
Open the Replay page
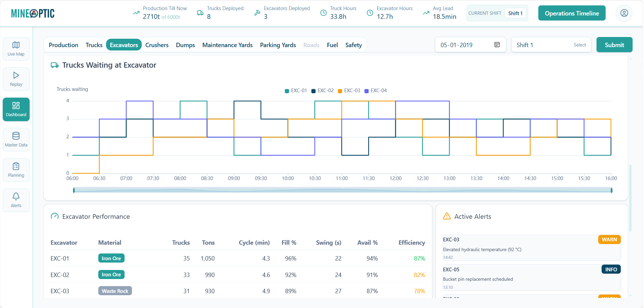[16, 79]
